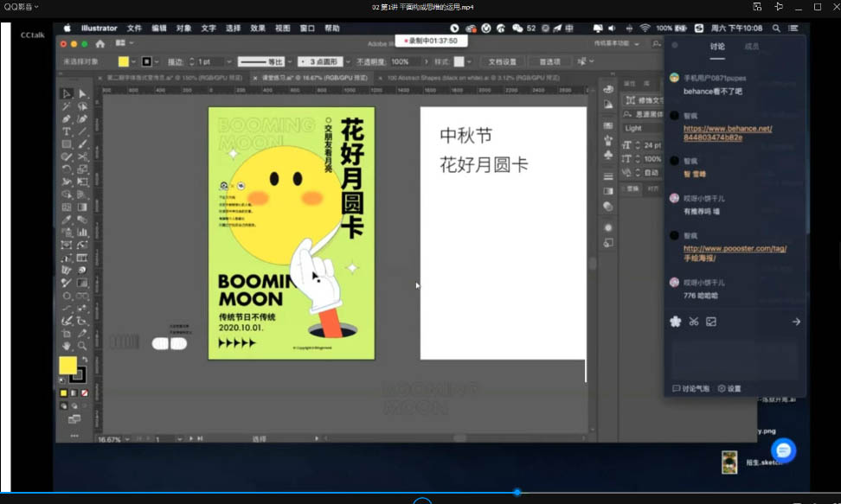Open the 编辑 menu
Image resolution: width=841 pixels, height=504 pixels.
[x=158, y=29]
